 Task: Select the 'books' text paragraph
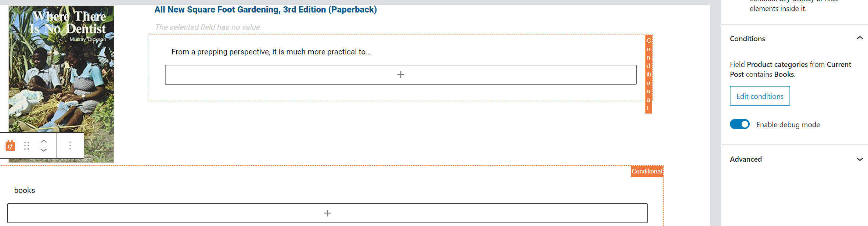25,190
